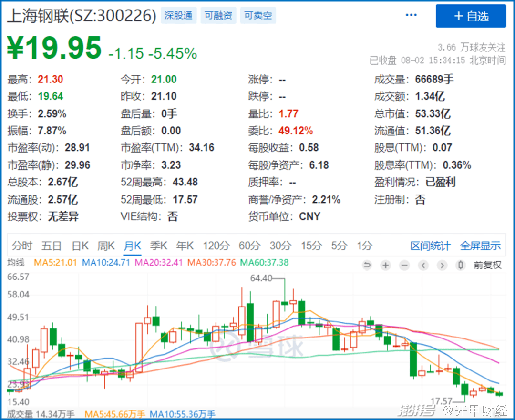Click 全屏显示 to view fullscreen
Image resolution: width=515 pixels, height=420 pixels.
click(x=480, y=246)
